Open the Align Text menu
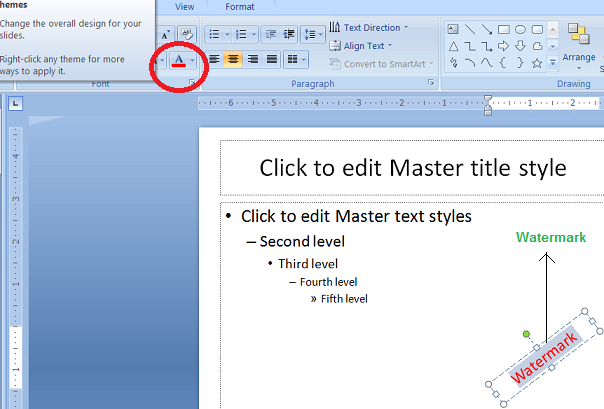Viewport: 604px width, 409px height. (361, 46)
